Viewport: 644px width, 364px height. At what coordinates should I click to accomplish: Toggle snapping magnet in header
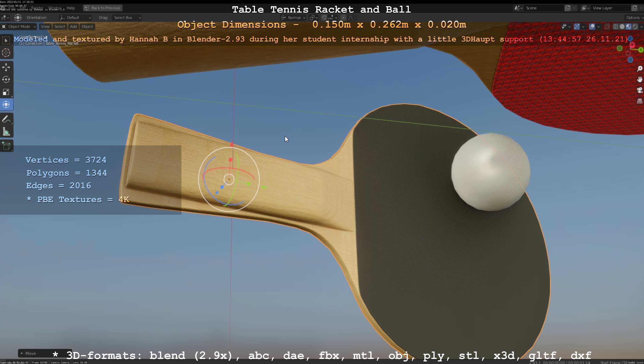[324, 17]
